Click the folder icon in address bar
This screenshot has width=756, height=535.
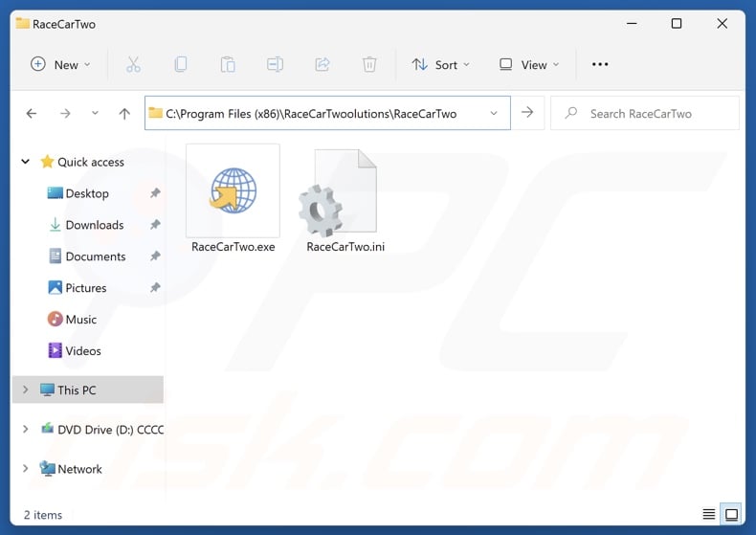pyautogui.click(x=155, y=113)
